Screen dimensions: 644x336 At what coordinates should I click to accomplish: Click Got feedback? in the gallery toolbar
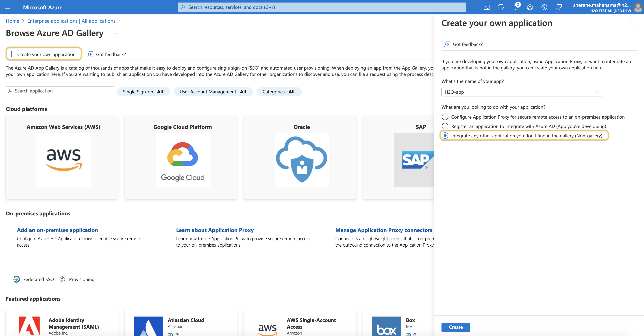106,54
